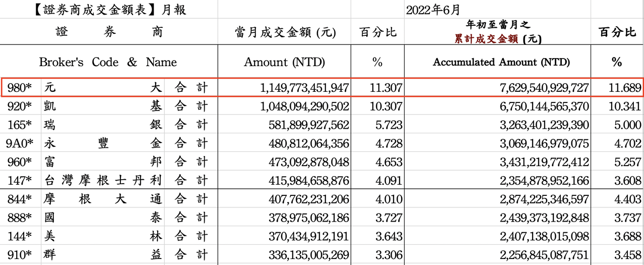
Task: Click the amount 473,092,878,048
Action: 308,162
